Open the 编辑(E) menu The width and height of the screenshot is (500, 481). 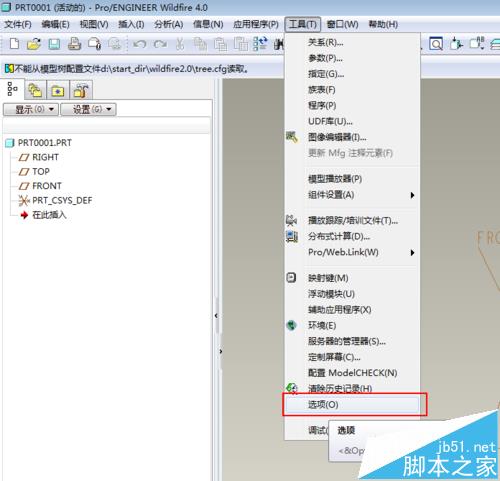(x=56, y=24)
